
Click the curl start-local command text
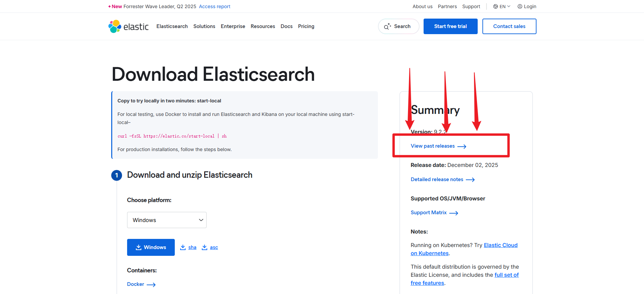point(172,136)
